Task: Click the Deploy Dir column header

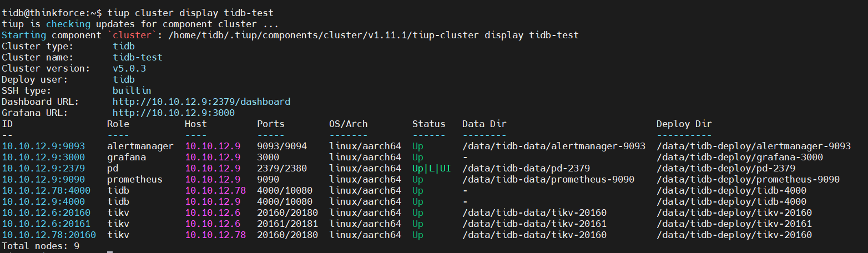Action: point(684,124)
